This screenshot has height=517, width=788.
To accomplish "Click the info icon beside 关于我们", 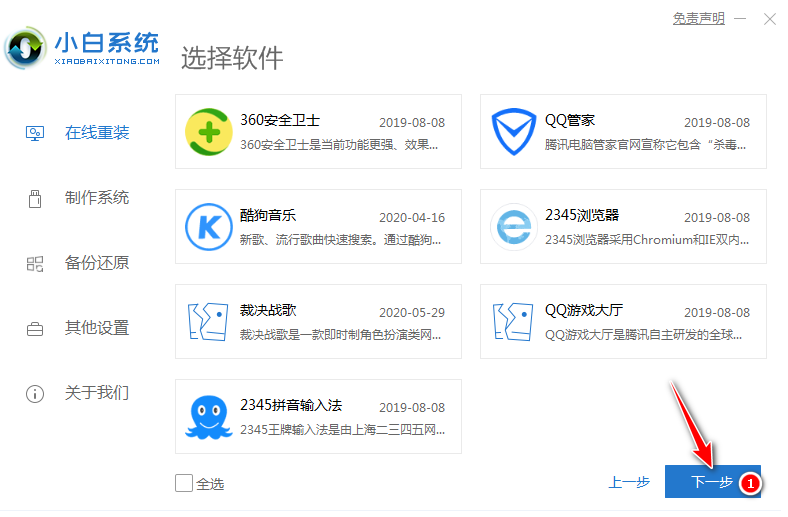I will pyautogui.click(x=35, y=393).
